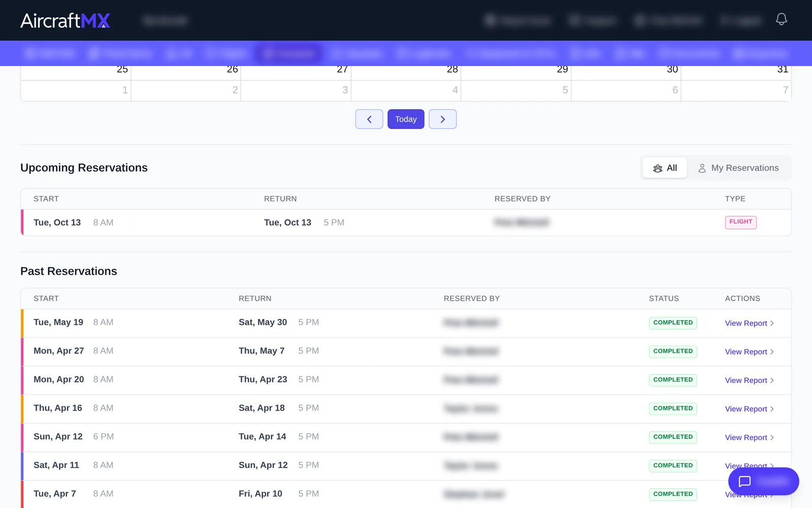Click the Thu, May 7 return date

(x=262, y=351)
